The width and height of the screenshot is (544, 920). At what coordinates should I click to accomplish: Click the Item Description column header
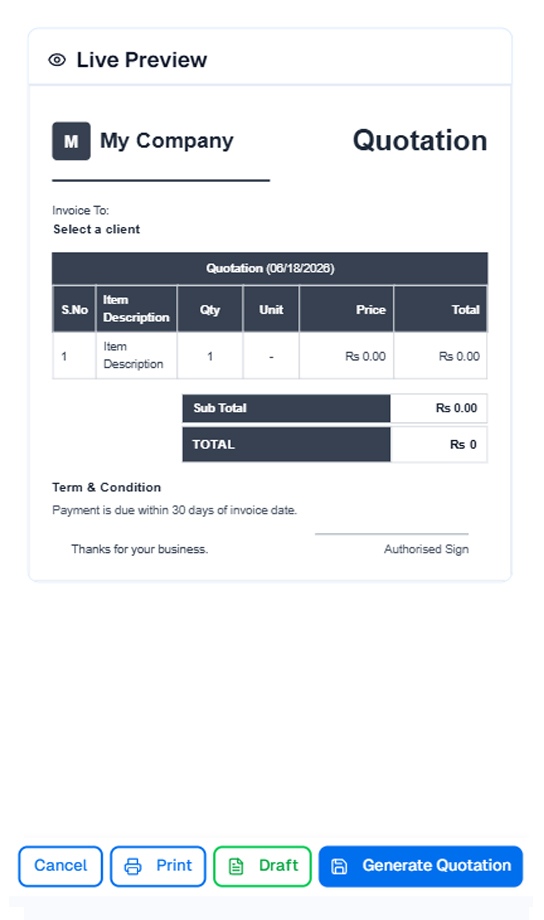point(136,309)
